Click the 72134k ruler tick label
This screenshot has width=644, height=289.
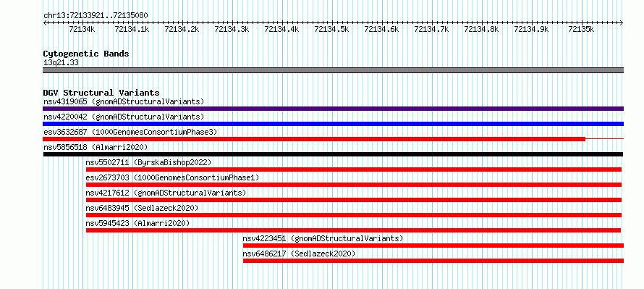(82, 29)
